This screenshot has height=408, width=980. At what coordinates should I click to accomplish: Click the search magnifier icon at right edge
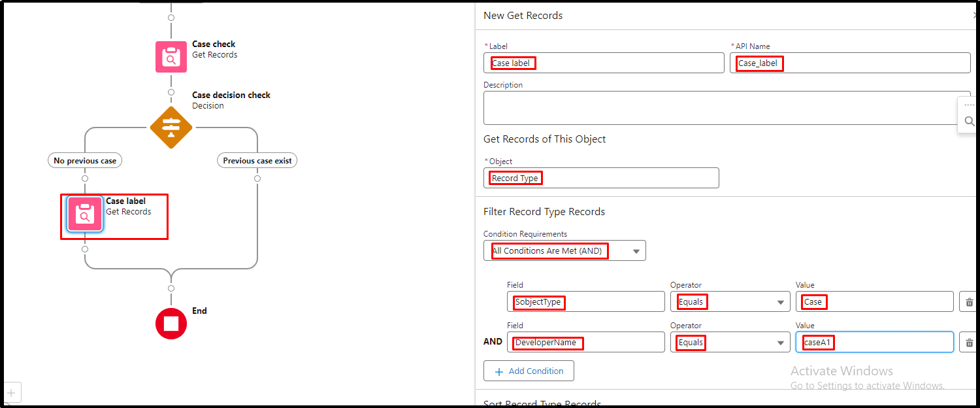click(970, 121)
